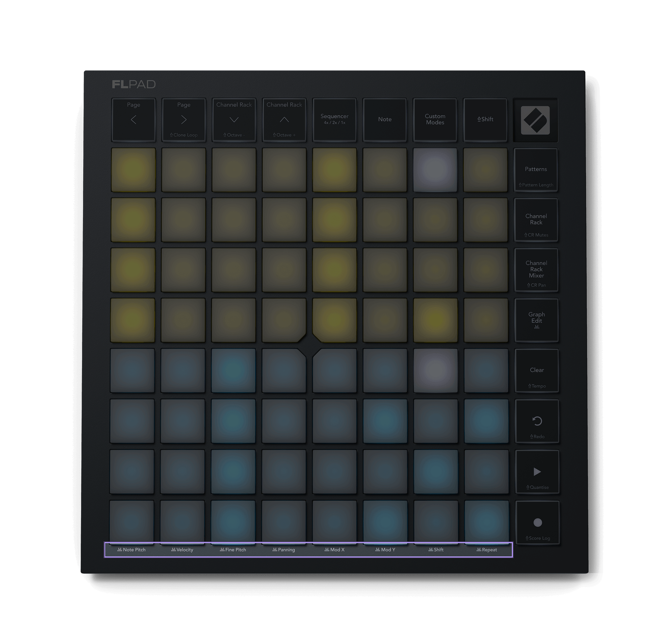669x644 pixels.
Task: Click the Note Pitch graph label
Action: pos(131,550)
